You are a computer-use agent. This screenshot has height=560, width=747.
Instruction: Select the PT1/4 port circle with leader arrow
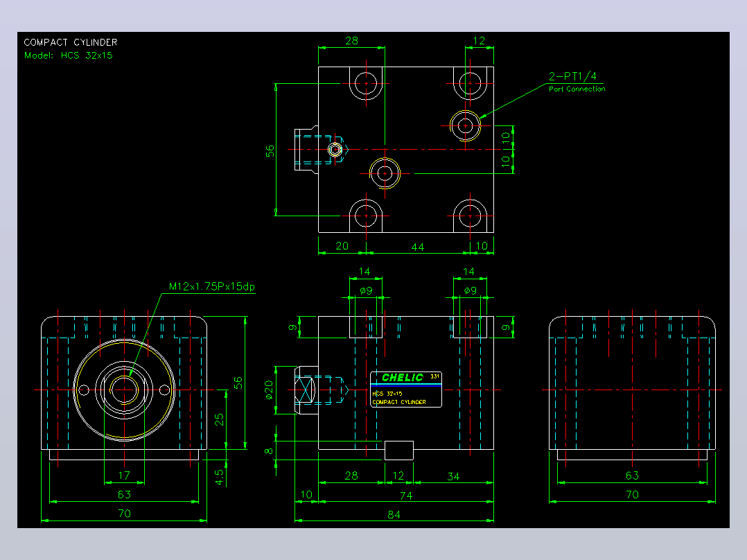[x=466, y=126]
